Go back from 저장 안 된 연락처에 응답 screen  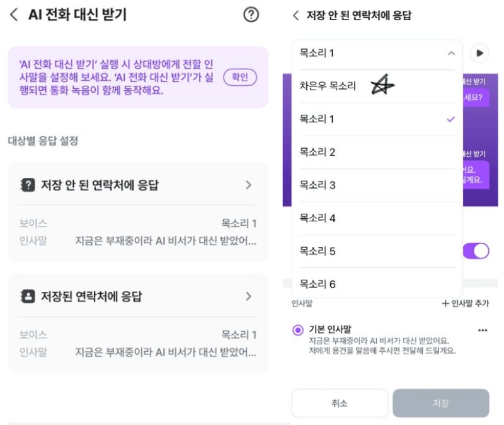click(x=297, y=15)
